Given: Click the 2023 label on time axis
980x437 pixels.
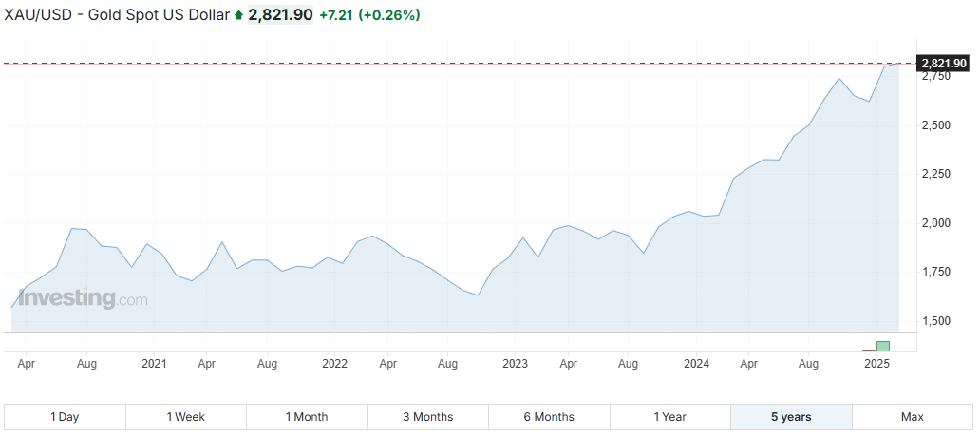Looking at the screenshot, I should click(515, 363).
